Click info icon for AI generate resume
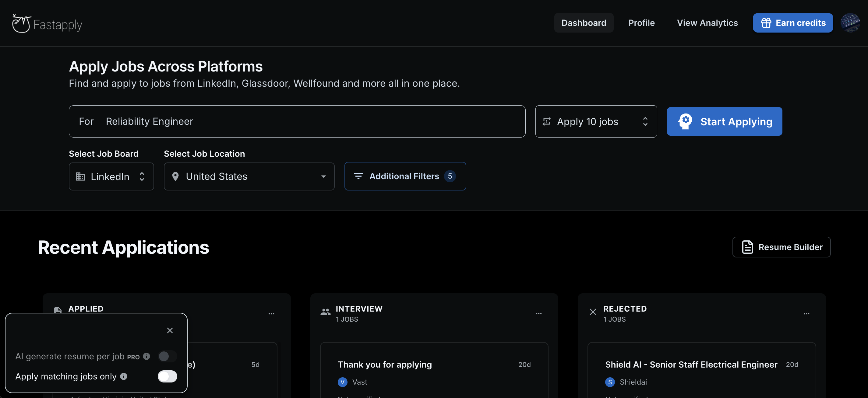 point(146,356)
